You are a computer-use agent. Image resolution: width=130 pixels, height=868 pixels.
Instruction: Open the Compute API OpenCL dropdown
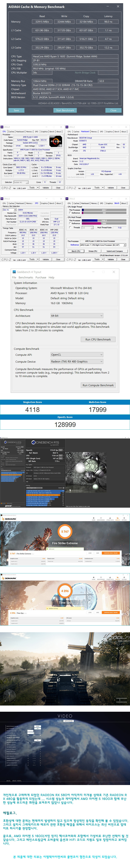pos(77,355)
